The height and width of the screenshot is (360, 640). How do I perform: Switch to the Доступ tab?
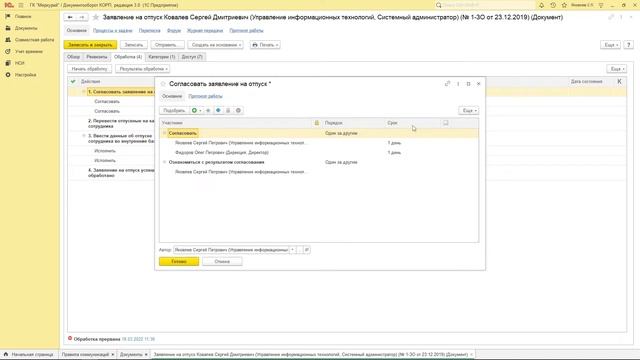tap(192, 57)
